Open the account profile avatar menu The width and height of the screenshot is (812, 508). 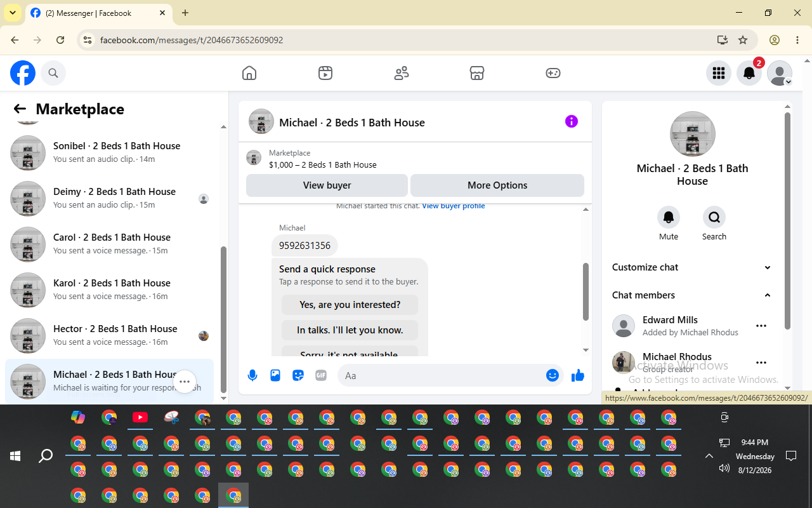pyautogui.click(x=780, y=73)
